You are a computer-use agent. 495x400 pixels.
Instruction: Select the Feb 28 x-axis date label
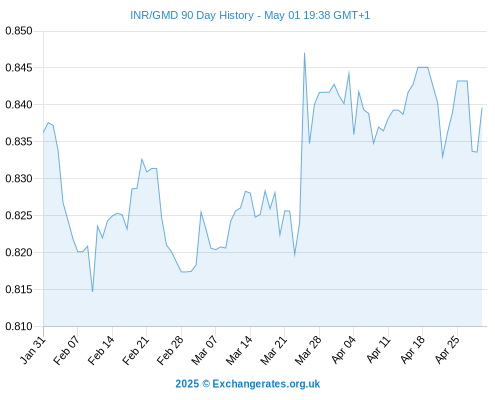(x=170, y=350)
